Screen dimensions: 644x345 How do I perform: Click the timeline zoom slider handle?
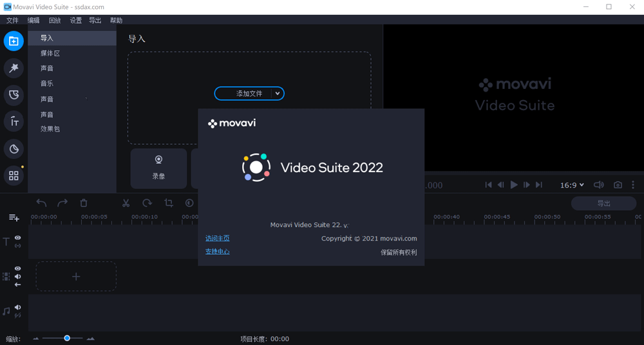(x=67, y=339)
